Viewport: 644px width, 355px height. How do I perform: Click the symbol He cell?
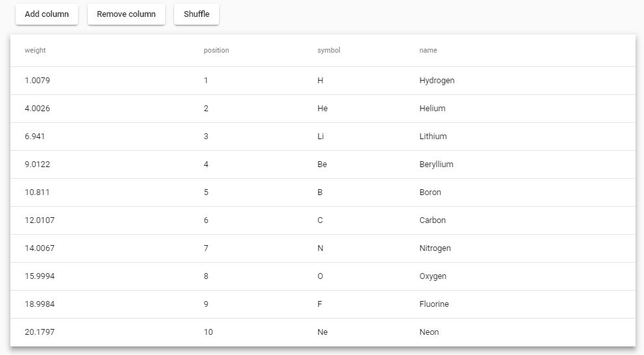click(322, 109)
